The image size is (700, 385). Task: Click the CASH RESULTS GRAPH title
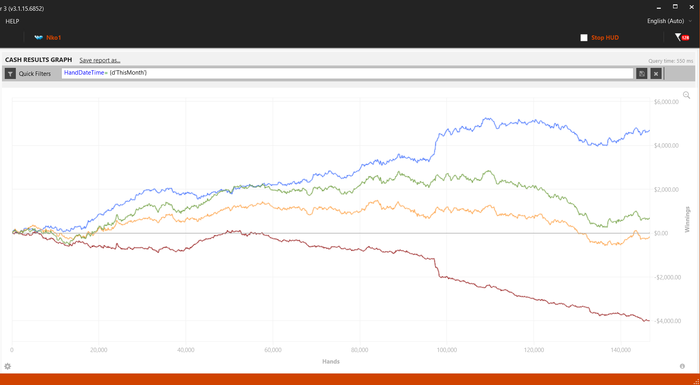[x=38, y=60]
